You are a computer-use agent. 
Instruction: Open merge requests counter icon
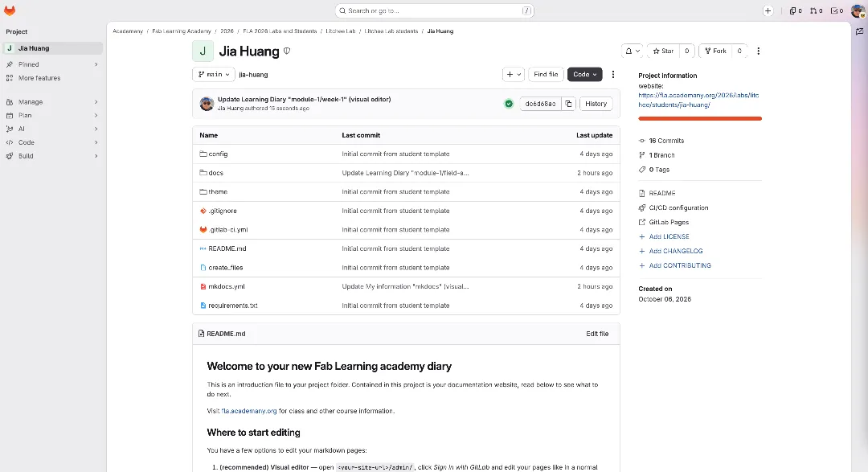coord(817,10)
